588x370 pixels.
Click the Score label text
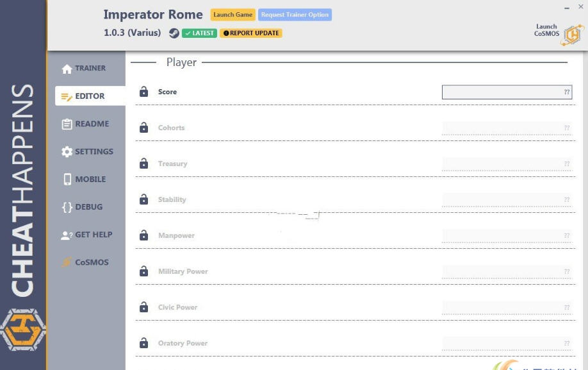click(167, 92)
